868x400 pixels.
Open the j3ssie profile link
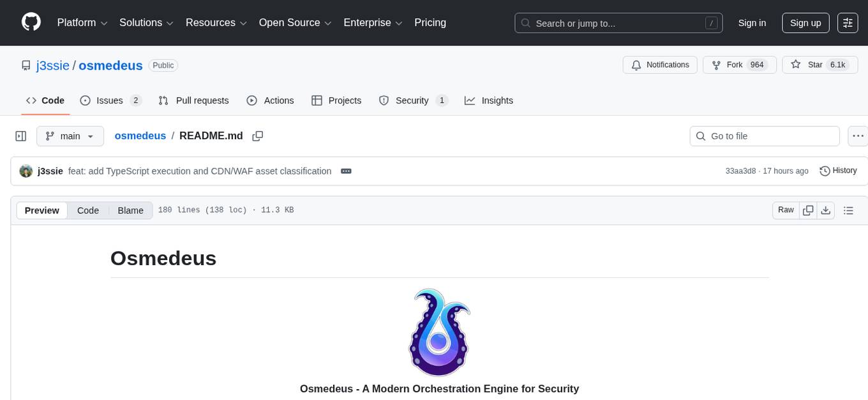[52, 65]
